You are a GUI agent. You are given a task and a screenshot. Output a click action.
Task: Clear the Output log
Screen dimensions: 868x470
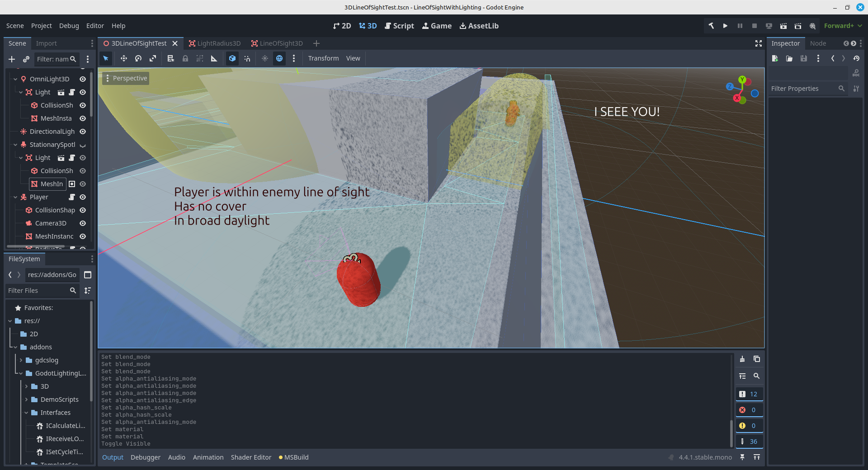tap(742, 359)
